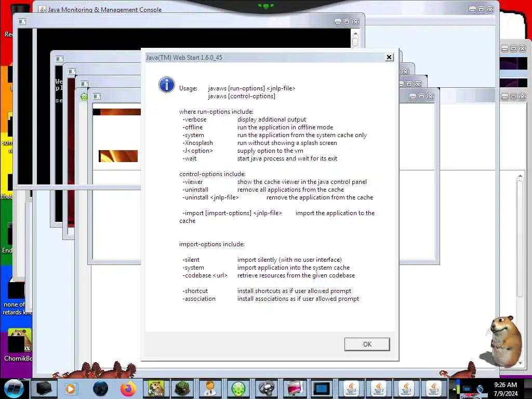Open the ChomikBox desktop shortcut
Image resolution: width=532 pixels, height=399 pixels.
[19, 344]
